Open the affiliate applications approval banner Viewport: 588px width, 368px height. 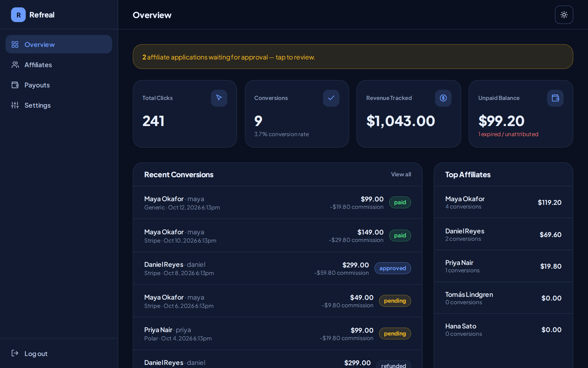point(353,57)
